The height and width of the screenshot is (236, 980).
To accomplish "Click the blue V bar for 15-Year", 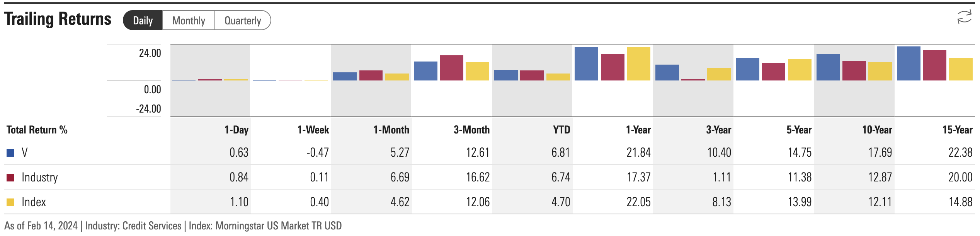I will 909,63.
